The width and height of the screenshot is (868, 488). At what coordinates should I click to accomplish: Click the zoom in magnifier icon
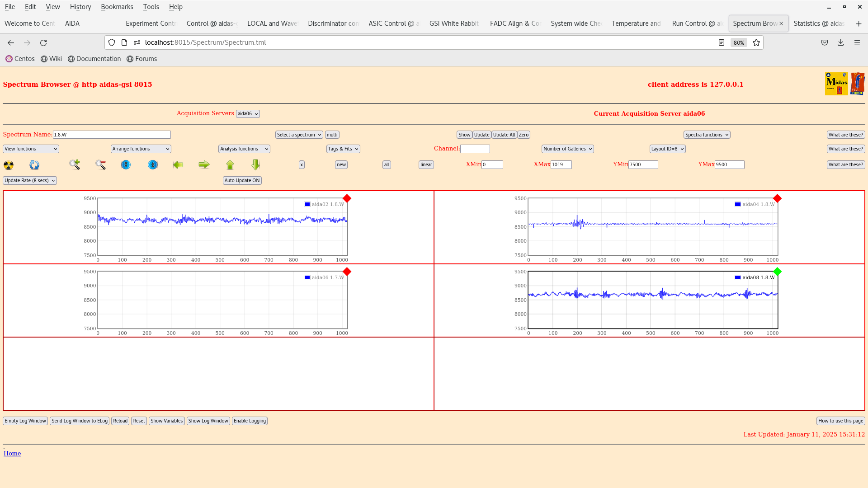(x=75, y=164)
